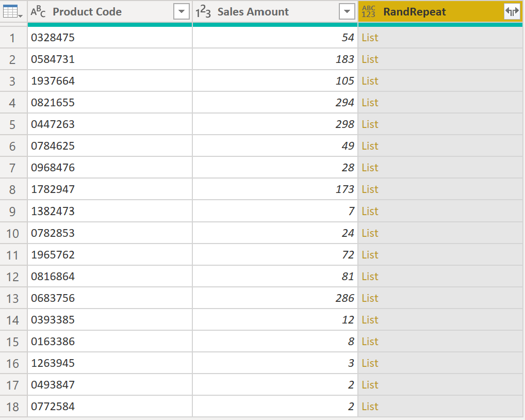Open the List link in row 0821655
Image resolution: width=525 pixels, height=420 pixels.
370,103
